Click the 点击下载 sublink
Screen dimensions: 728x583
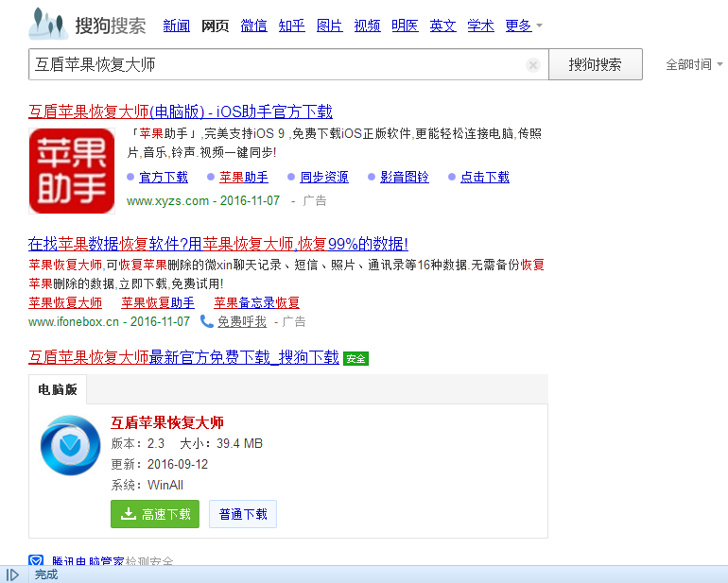[485, 177]
